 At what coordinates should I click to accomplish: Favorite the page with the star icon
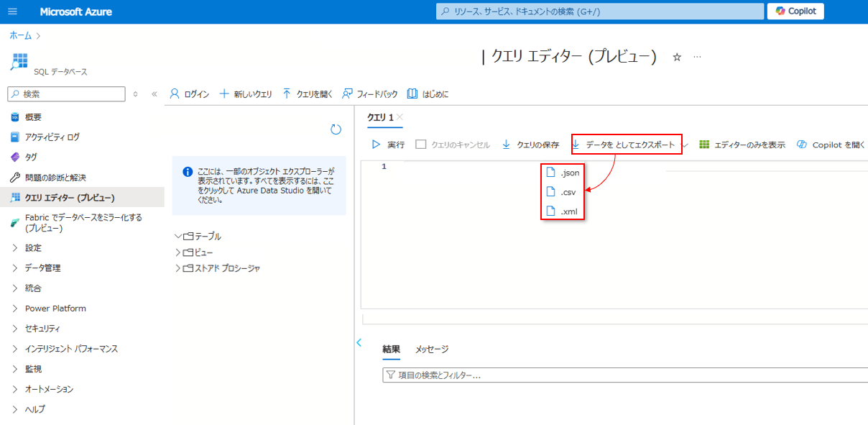pyautogui.click(x=676, y=58)
